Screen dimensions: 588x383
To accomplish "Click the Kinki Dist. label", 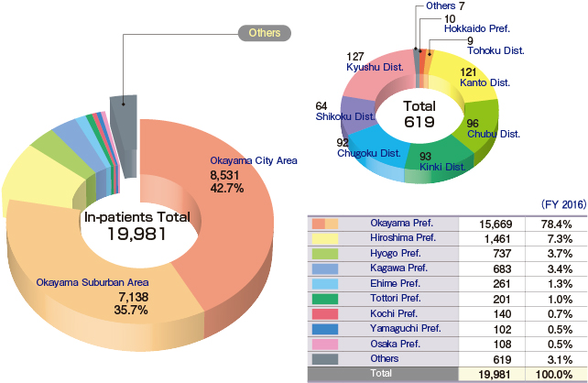I will tap(442, 167).
